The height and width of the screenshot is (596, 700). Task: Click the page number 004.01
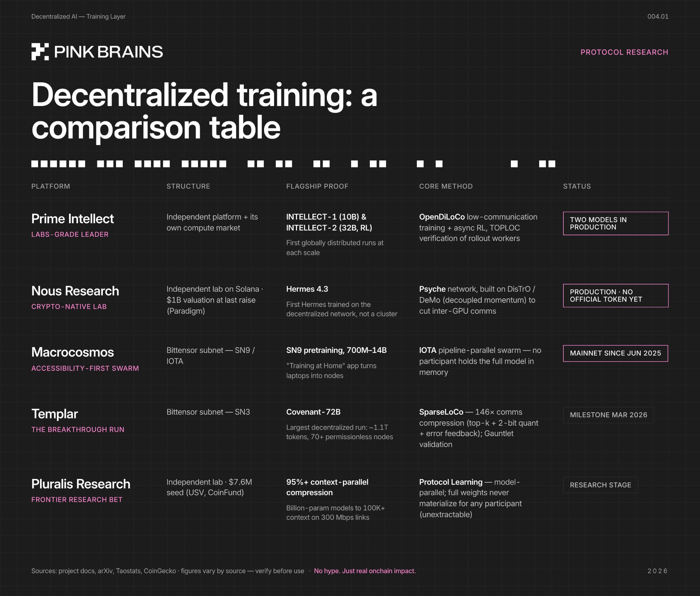[x=658, y=16]
